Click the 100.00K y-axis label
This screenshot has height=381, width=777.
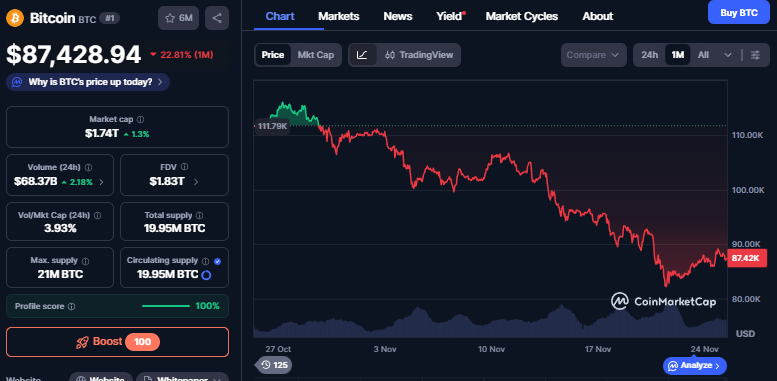[748, 190]
